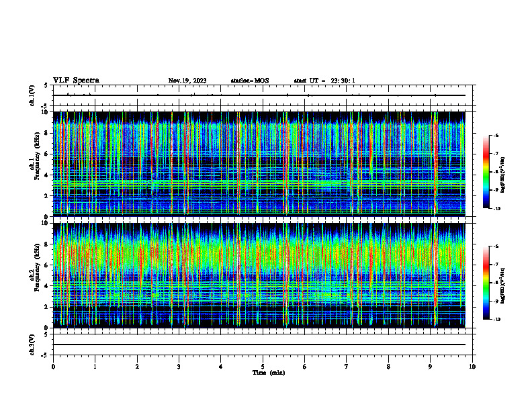
Task: Click the "8" tick on the Time axis
Action: (x=388, y=367)
